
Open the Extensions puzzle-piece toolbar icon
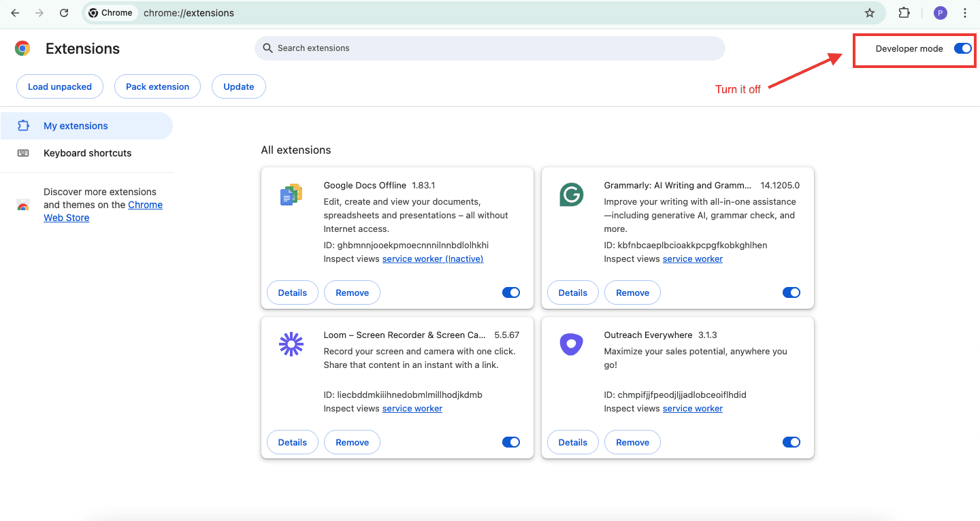904,13
